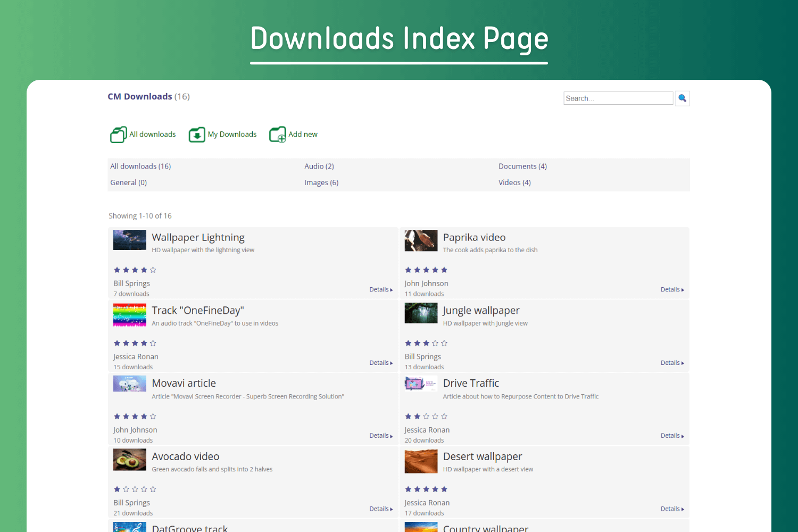The width and height of the screenshot is (798, 532).
Task: Focus the Search input field
Action: point(618,98)
